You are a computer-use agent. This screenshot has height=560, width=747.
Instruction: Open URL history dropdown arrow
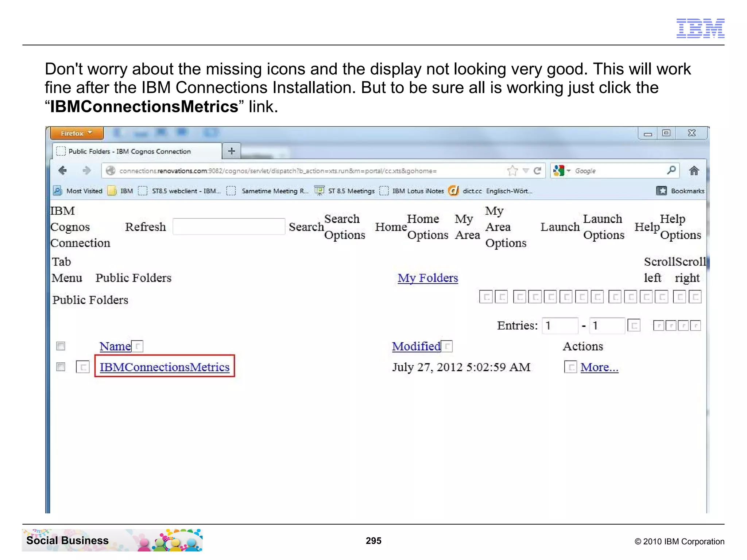526,171
